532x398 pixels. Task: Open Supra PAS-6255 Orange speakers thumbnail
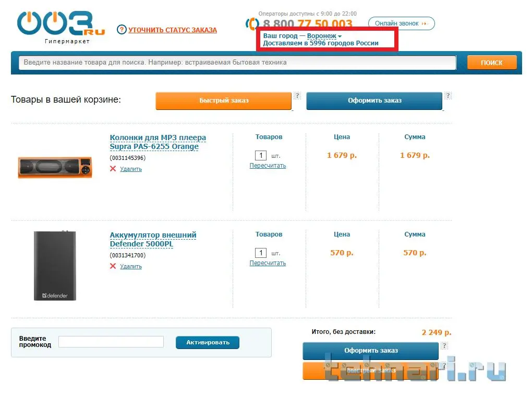(x=55, y=167)
